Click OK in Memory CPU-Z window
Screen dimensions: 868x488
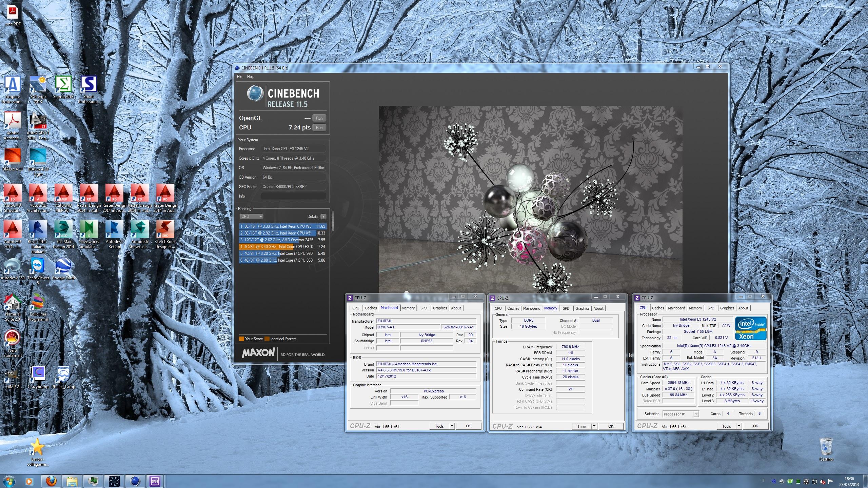click(x=611, y=426)
